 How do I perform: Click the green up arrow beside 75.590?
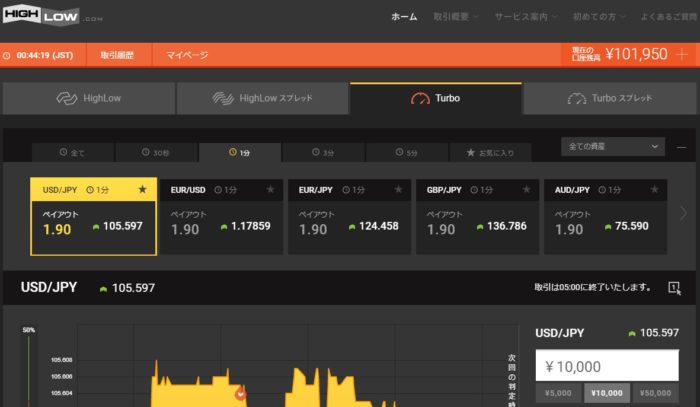(x=608, y=227)
